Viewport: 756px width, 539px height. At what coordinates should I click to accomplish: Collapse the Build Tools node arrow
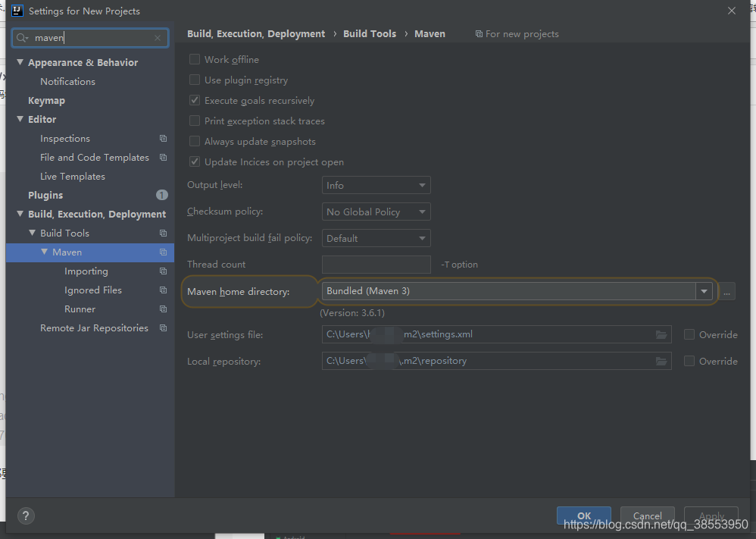[x=33, y=233]
